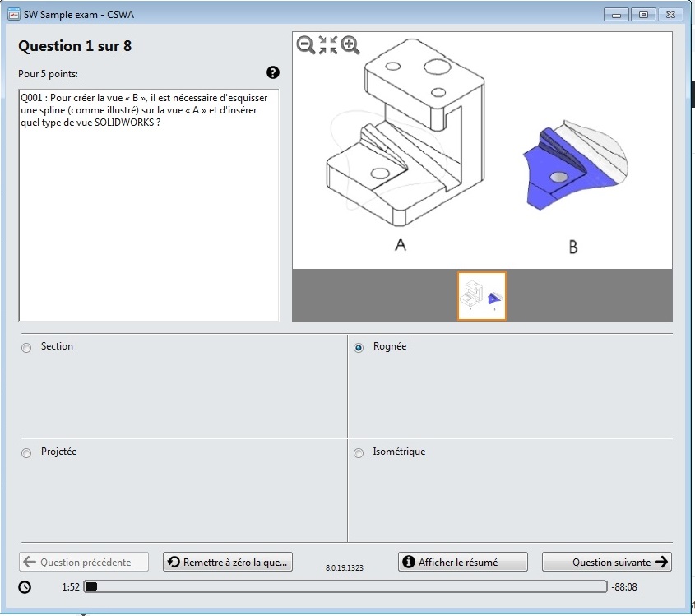
Task: Click view A in the image
Action: [405, 133]
